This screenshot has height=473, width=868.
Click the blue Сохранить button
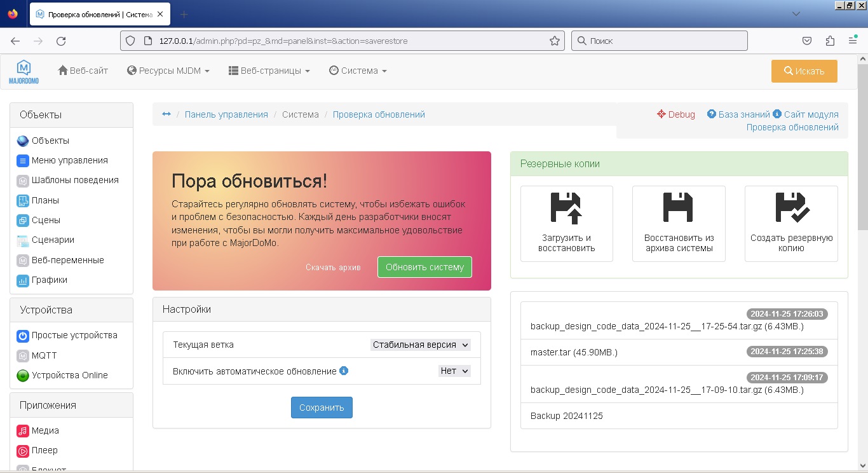(x=322, y=408)
